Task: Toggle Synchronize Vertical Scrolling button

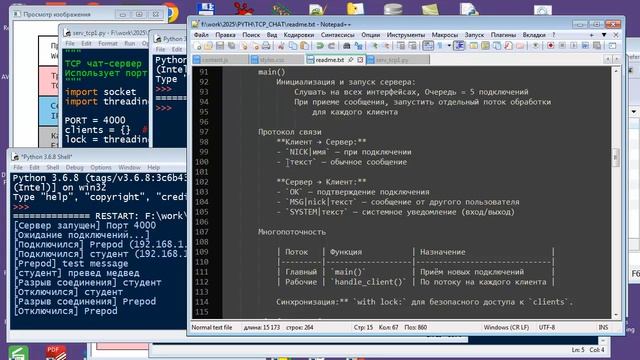Action: [x=401, y=46]
